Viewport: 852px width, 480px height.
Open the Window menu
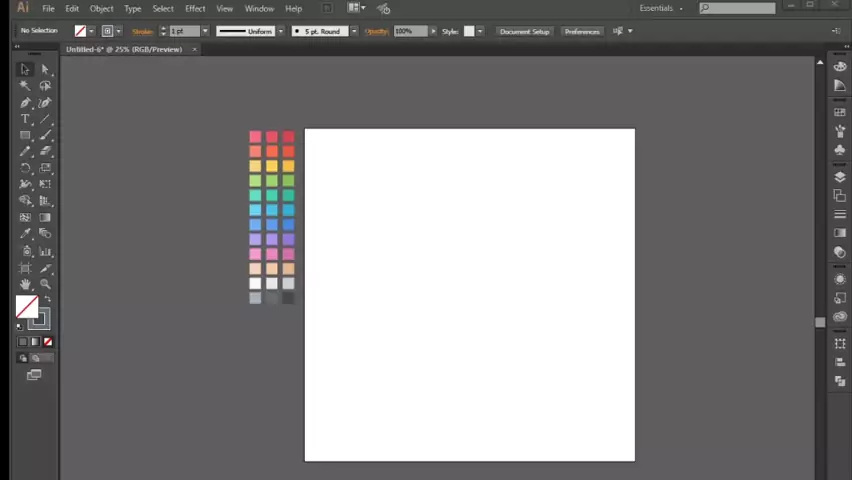(x=259, y=8)
